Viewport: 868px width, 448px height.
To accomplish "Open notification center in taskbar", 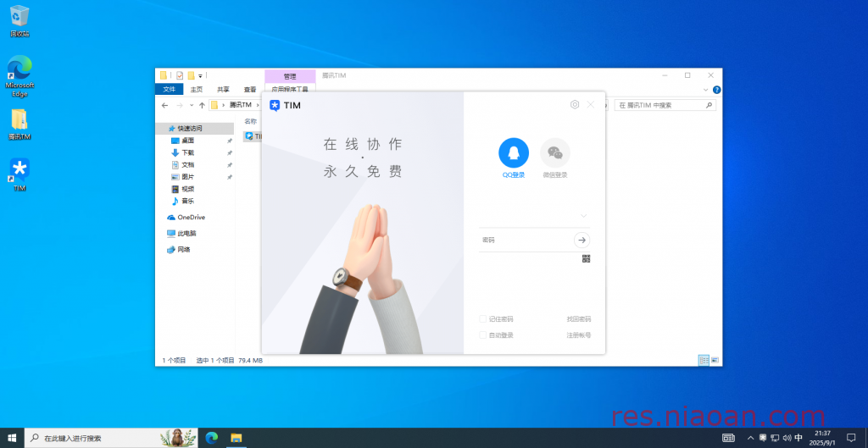I will [851, 438].
